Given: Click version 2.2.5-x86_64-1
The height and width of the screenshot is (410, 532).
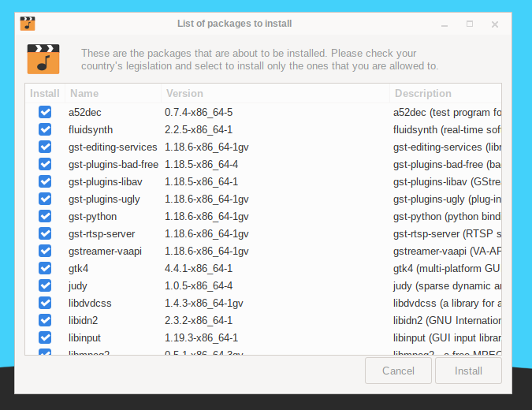Looking at the screenshot, I should tap(199, 129).
